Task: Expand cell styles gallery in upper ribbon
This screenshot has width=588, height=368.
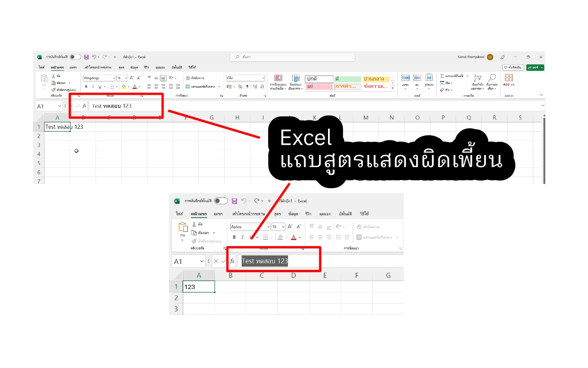Action: [x=393, y=88]
